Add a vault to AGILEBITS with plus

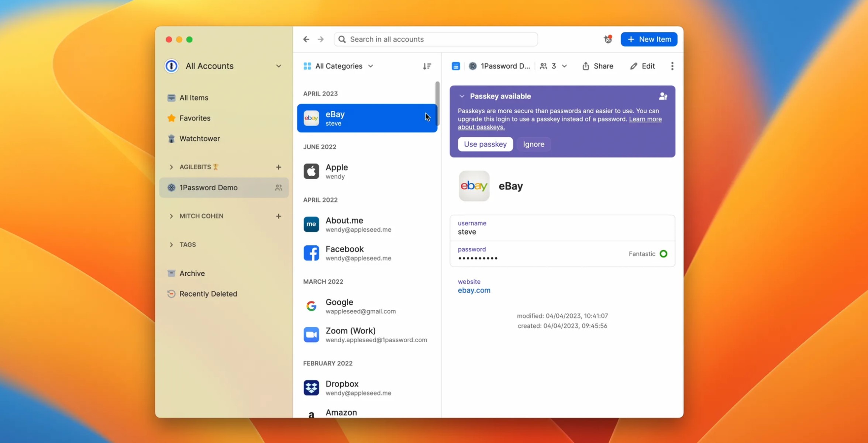click(278, 167)
